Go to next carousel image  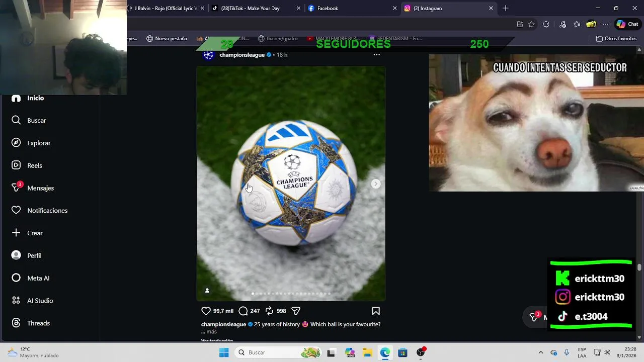(375, 184)
